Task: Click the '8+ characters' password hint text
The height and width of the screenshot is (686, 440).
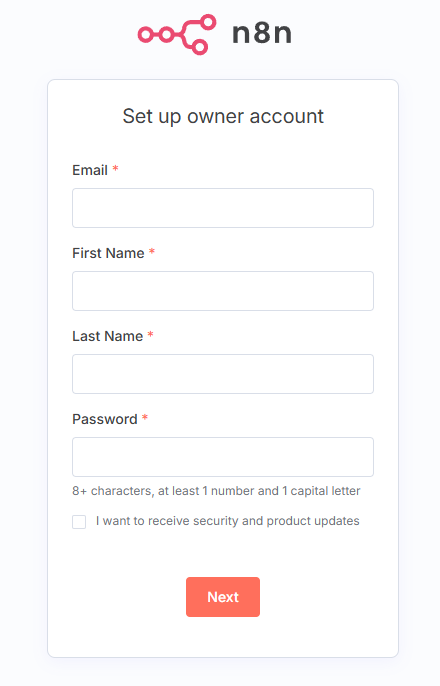Action: click(216, 491)
